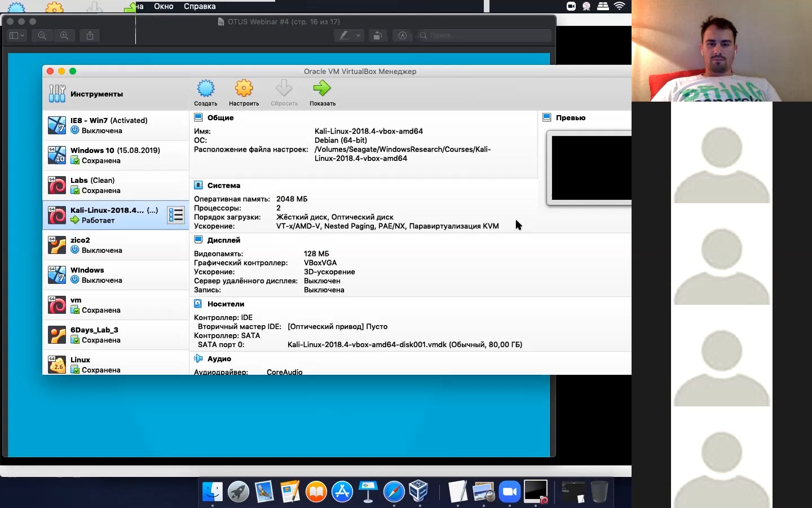
Task: Select the Linux virtual machine
Action: pyautogui.click(x=116, y=364)
